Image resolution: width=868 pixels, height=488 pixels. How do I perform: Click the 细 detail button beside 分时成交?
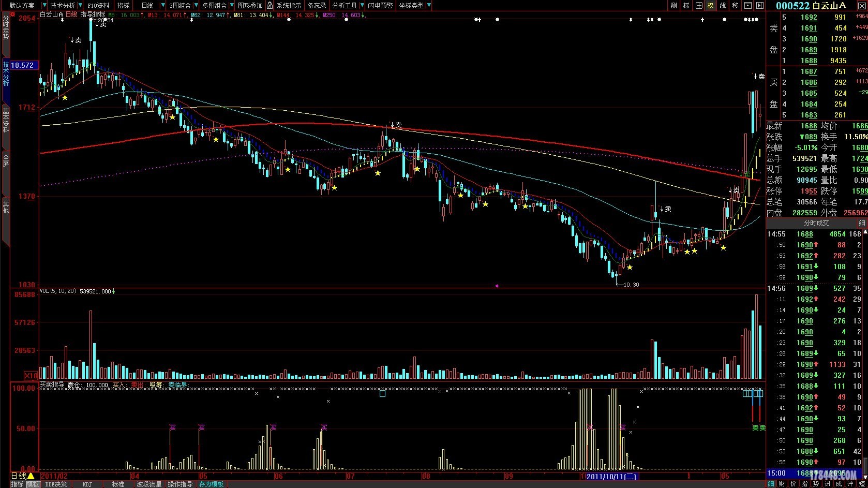pyautogui.click(x=862, y=223)
